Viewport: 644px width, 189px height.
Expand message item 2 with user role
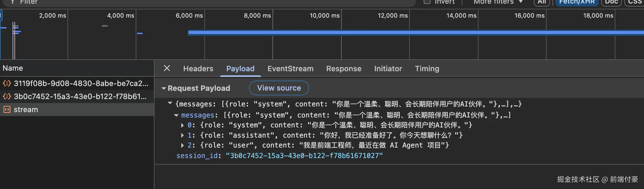point(183,145)
